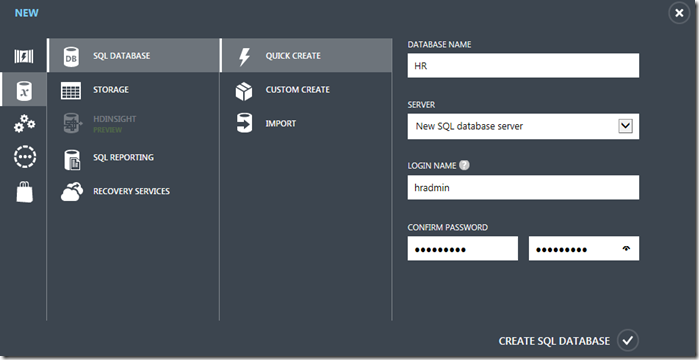Toggle the password reveal eye icon
This screenshot has height=360, width=699.
click(627, 249)
